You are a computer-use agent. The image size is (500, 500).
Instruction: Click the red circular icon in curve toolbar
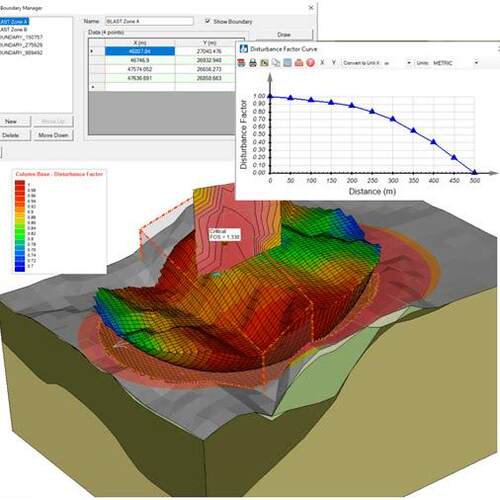pos(310,62)
